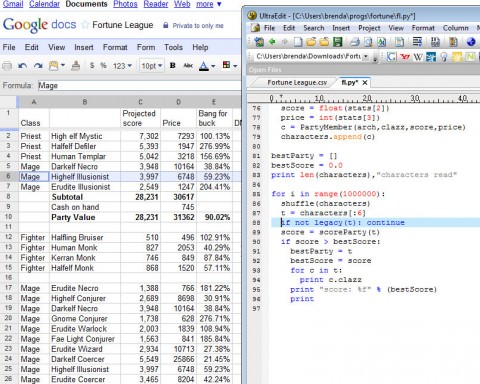Viewport: 480px width, 384px height.
Task: Toggle strikethrough (Abc) formatting
Action: click(188, 65)
